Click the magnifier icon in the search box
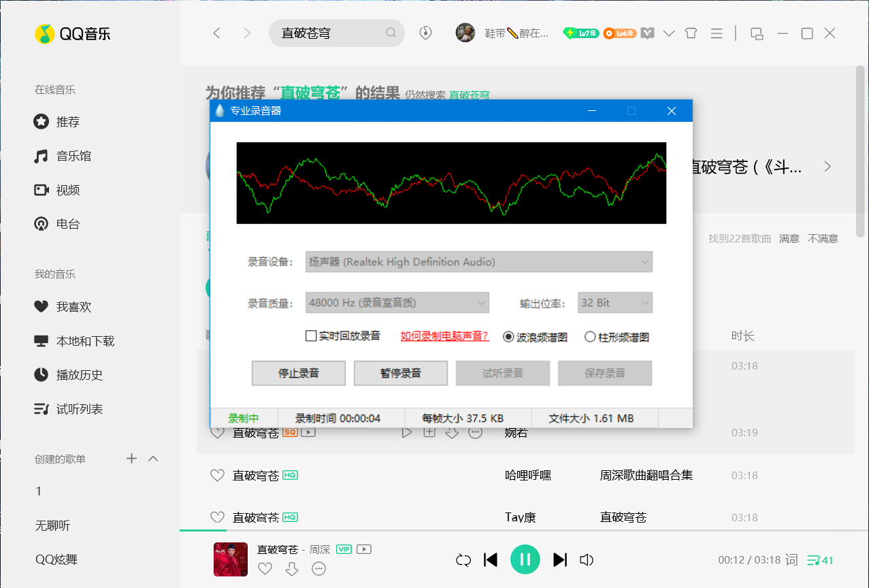 tap(391, 33)
